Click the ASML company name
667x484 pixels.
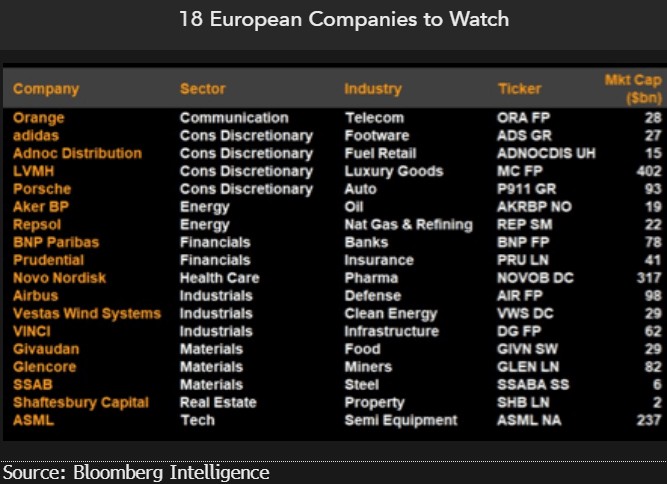click(x=33, y=420)
